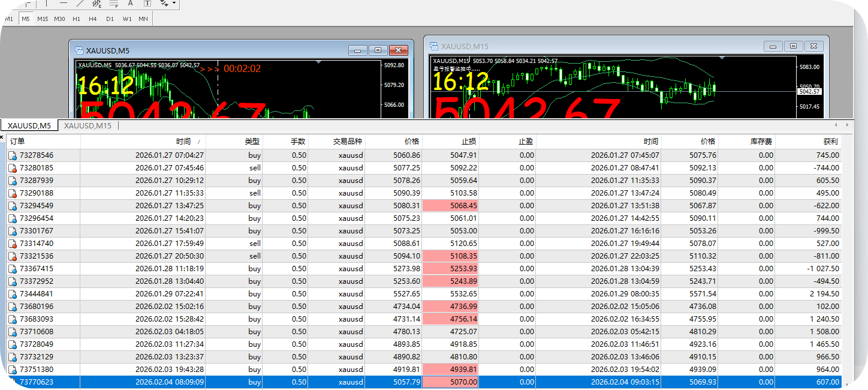Click chart shift marker on XAUUSD,M5 chart
This screenshot has width=868, height=390.
[x=318, y=62]
